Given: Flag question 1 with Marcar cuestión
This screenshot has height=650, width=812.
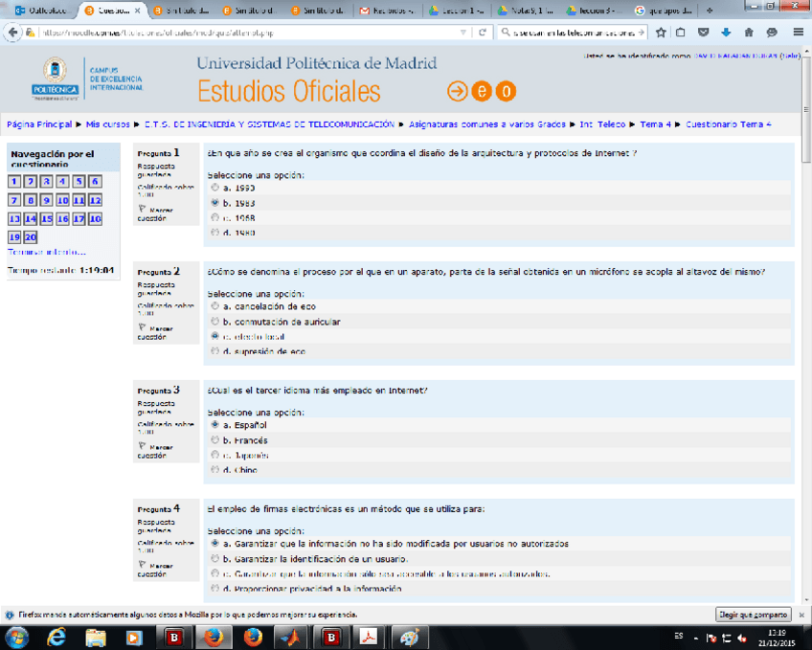Looking at the screenshot, I should point(155,213).
